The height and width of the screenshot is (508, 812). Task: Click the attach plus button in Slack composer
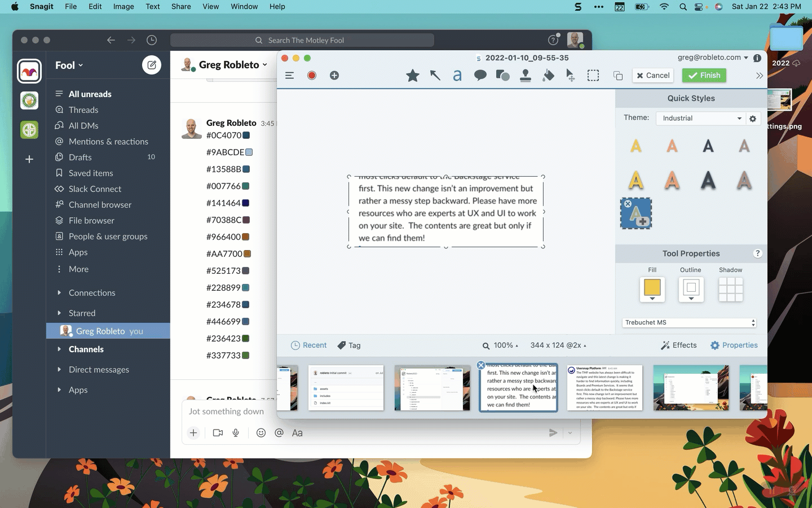(193, 433)
